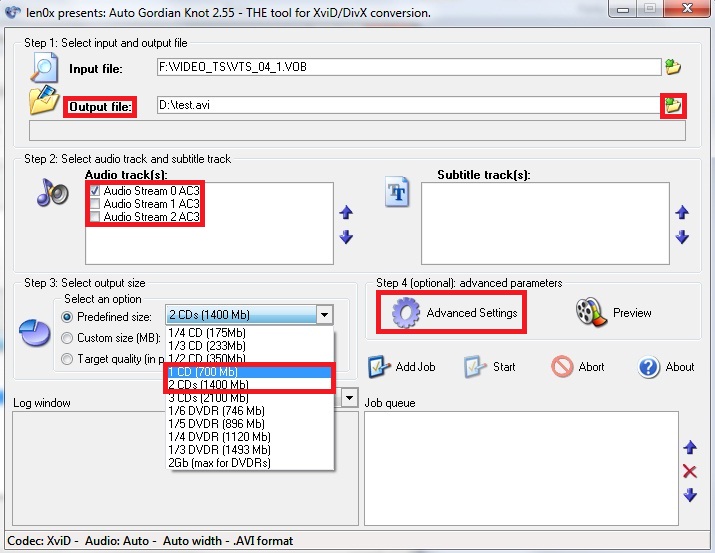Image resolution: width=715 pixels, height=553 pixels.
Task: Close the Auto Gordian Knot window
Action: 687,9
